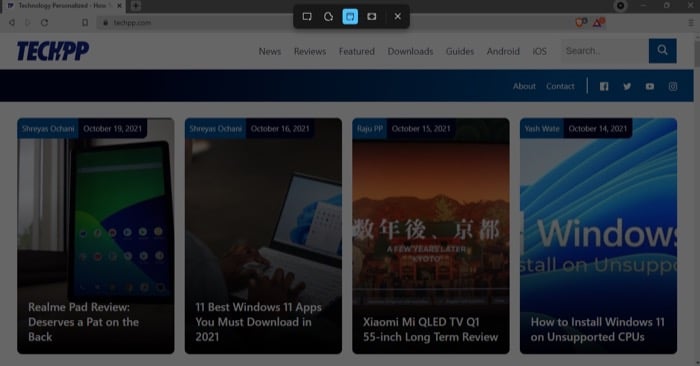Image resolution: width=700 pixels, height=366 pixels.
Task: Open the Brave Rewards triangle icon
Action: pos(598,22)
